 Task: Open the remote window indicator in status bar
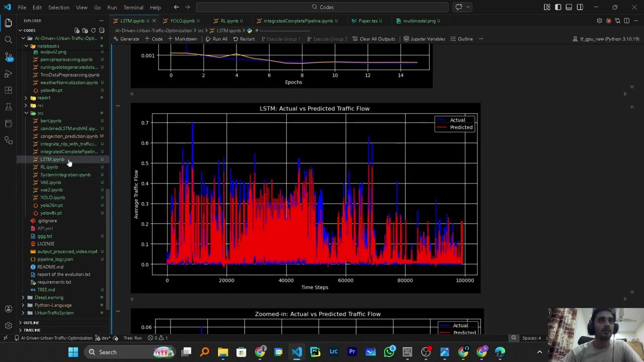pyautogui.click(x=5, y=338)
